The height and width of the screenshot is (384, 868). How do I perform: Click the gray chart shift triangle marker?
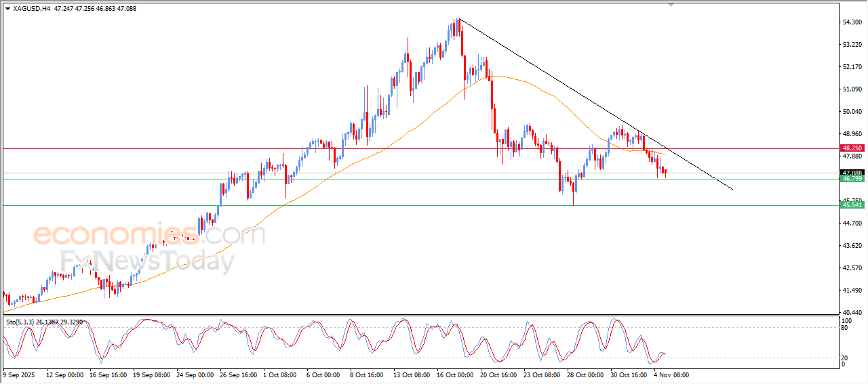671,4
